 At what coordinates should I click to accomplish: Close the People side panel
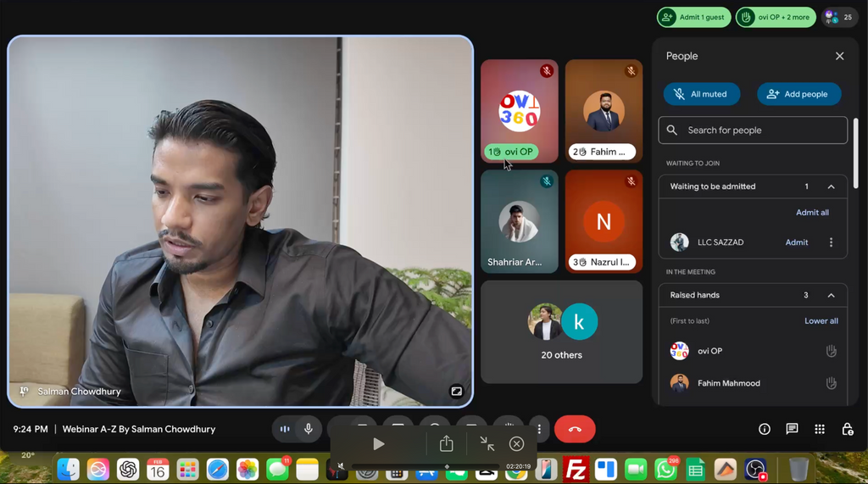point(839,56)
